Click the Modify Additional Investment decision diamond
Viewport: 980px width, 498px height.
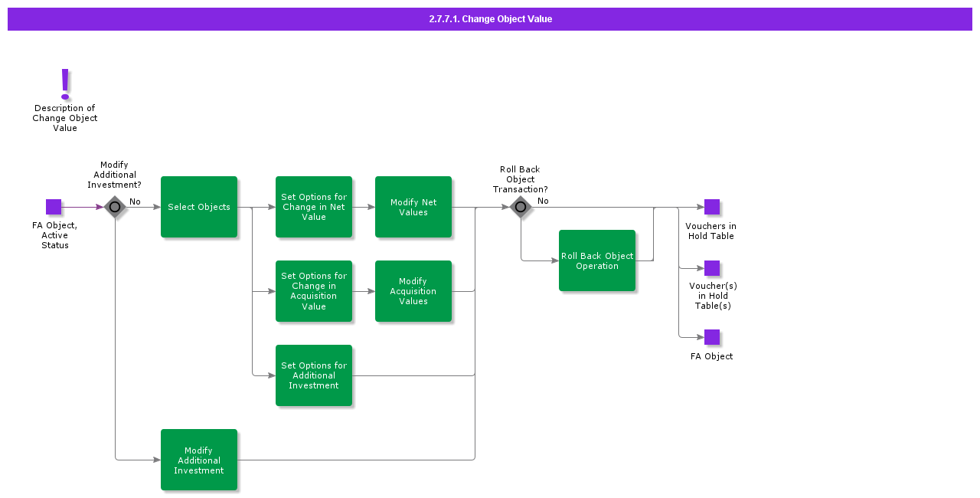[115, 207]
